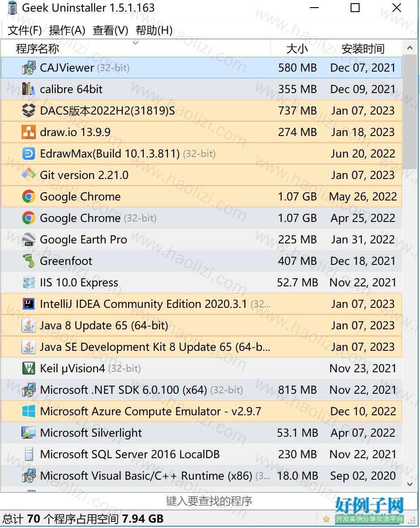Click the Git version 2.21.0 icon
This screenshot has width=420, height=528.
[29, 175]
